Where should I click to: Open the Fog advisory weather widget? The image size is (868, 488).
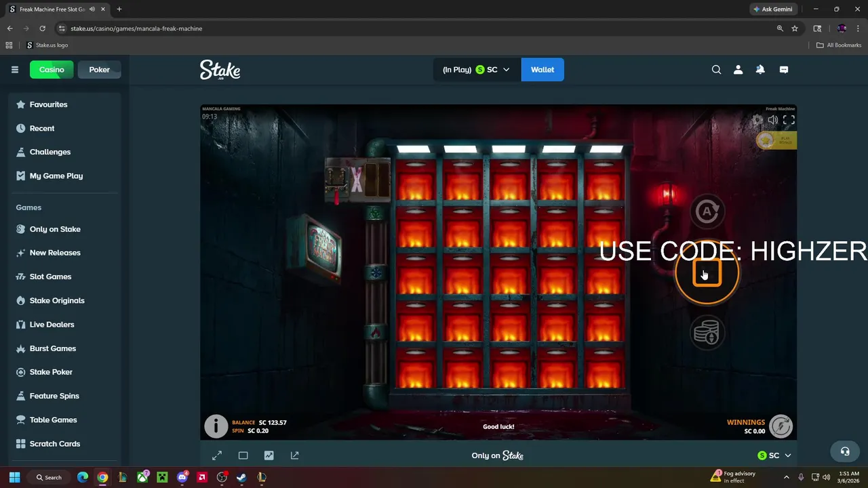[x=733, y=477]
